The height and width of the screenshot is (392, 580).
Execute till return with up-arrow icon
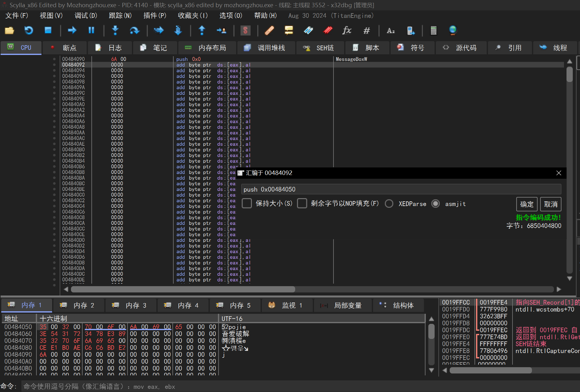(202, 30)
